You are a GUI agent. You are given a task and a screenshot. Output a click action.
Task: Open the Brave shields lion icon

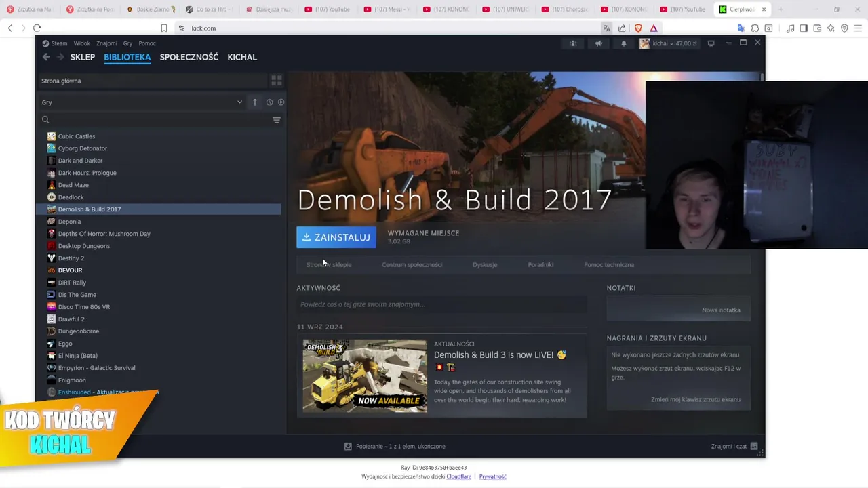(x=638, y=28)
